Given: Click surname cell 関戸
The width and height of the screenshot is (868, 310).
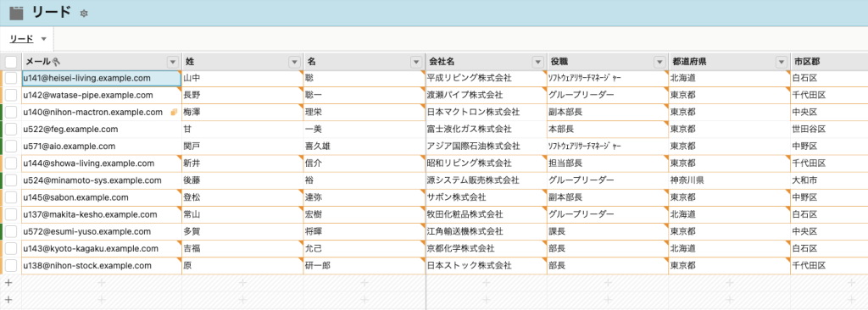Looking at the screenshot, I should 242,147.
